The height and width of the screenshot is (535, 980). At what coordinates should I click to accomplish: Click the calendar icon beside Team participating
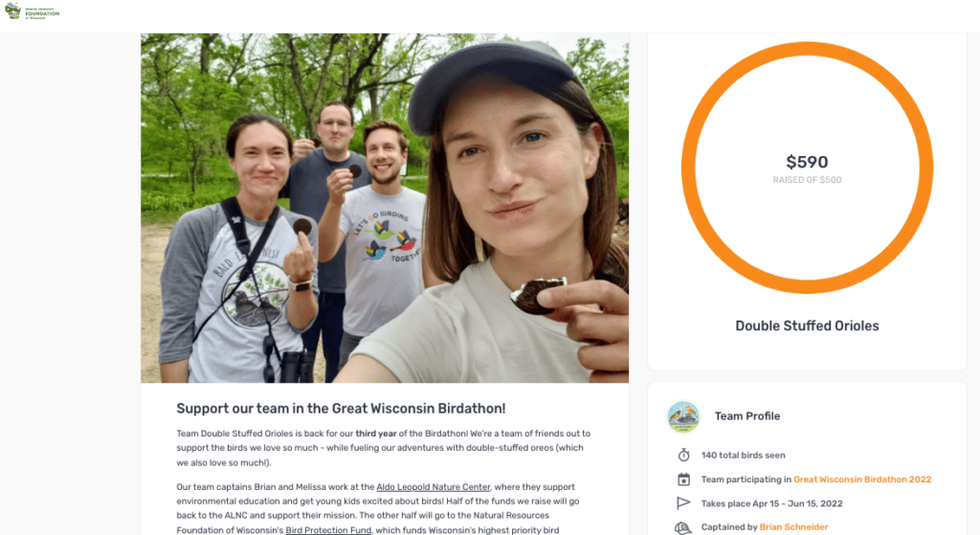683,479
